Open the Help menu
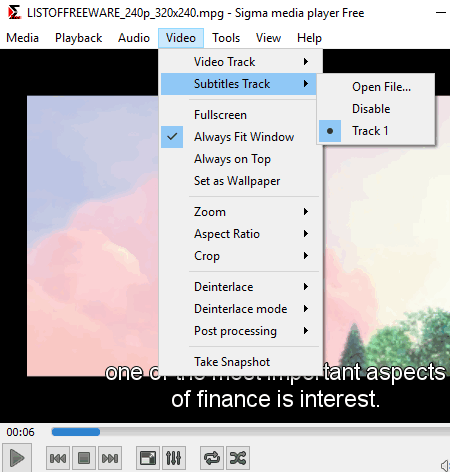This screenshot has height=472, width=450. point(309,38)
